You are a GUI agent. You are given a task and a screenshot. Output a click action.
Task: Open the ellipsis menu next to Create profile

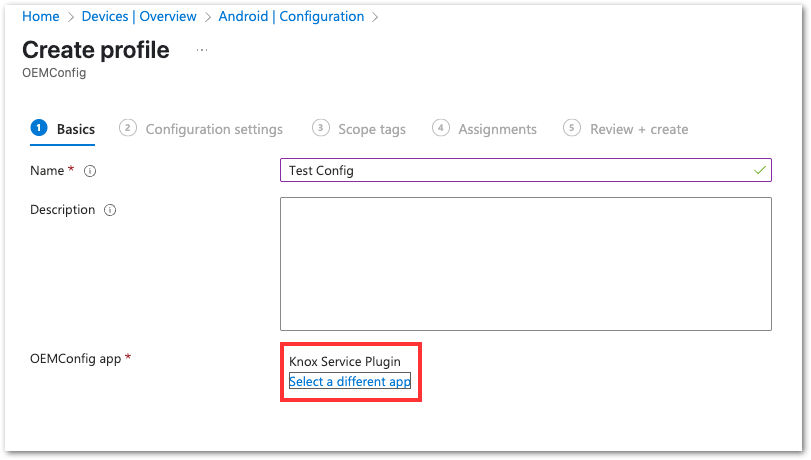202,50
